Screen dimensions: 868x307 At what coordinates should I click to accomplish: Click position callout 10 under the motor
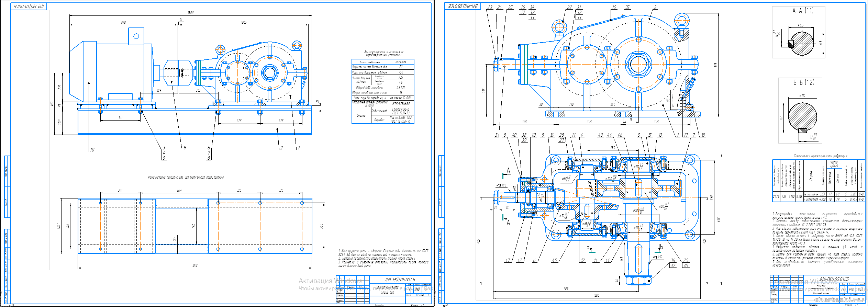tap(92, 150)
